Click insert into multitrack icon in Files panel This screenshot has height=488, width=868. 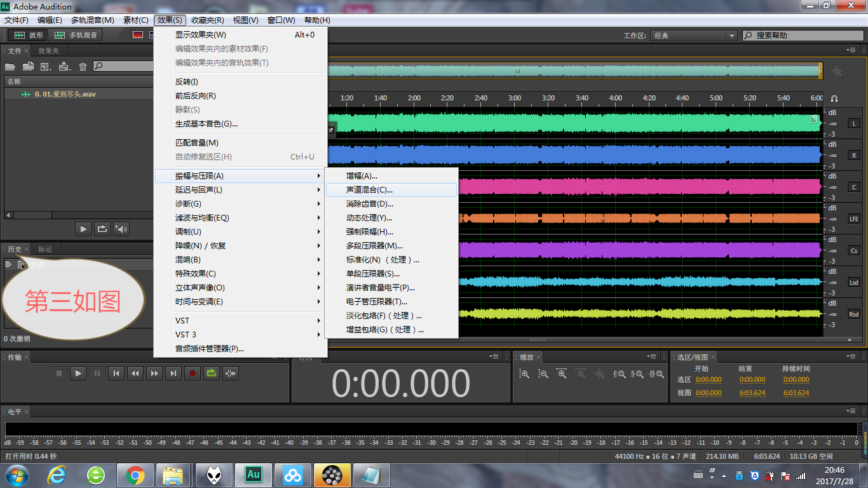[x=64, y=66]
